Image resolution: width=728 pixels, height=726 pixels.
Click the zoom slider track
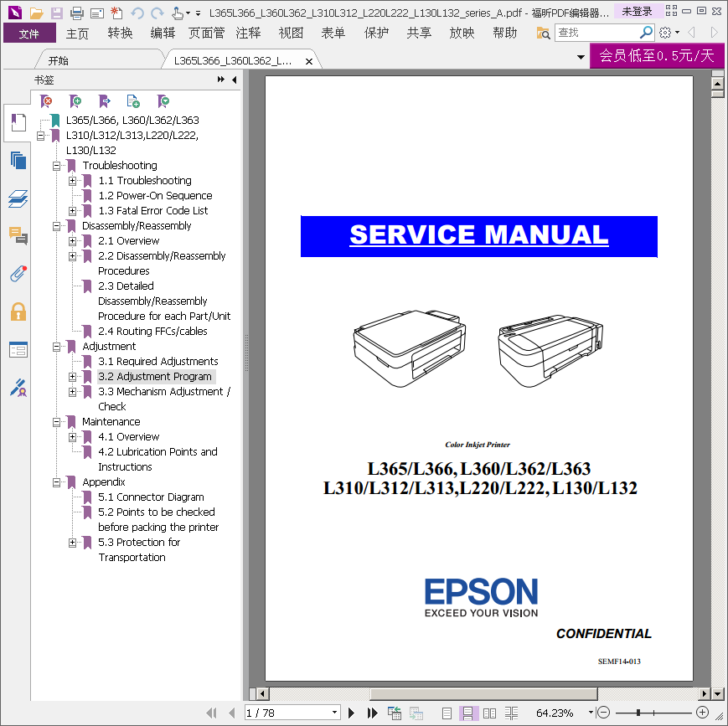coord(653,713)
